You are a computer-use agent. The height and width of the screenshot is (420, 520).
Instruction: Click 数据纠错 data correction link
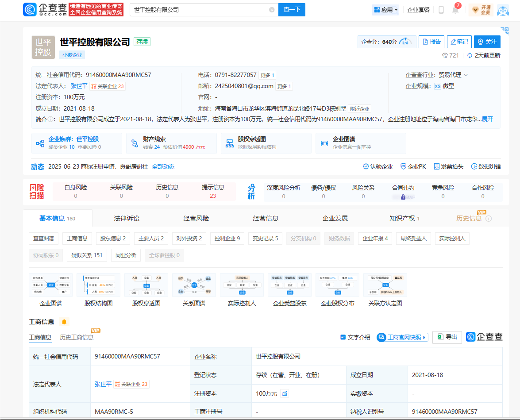tap(486, 166)
